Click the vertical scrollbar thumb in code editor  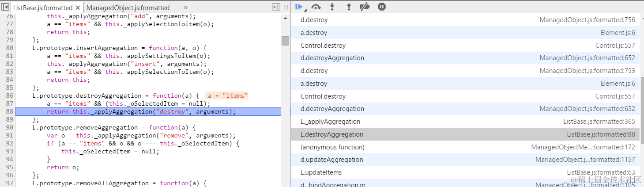285,41
